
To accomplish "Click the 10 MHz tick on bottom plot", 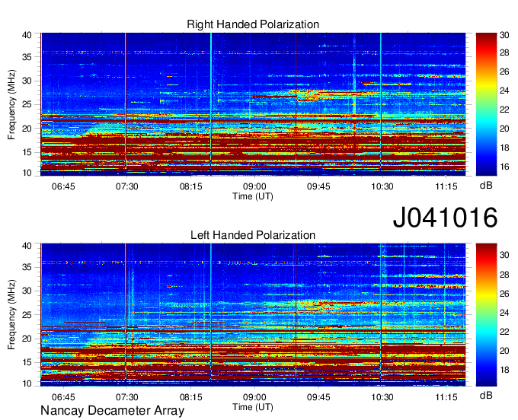I will click(27, 383).
